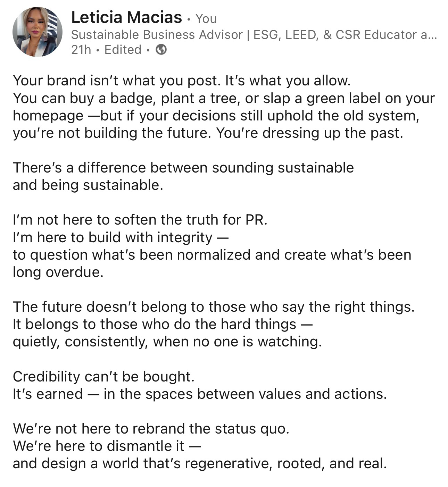Click "The future doesn't belong" sentence

click(x=214, y=307)
